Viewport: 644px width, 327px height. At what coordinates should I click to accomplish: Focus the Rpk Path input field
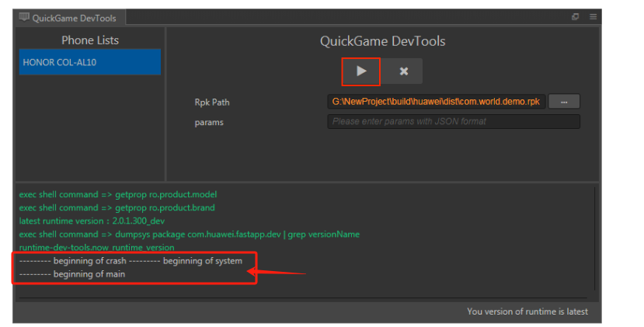(x=436, y=102)
